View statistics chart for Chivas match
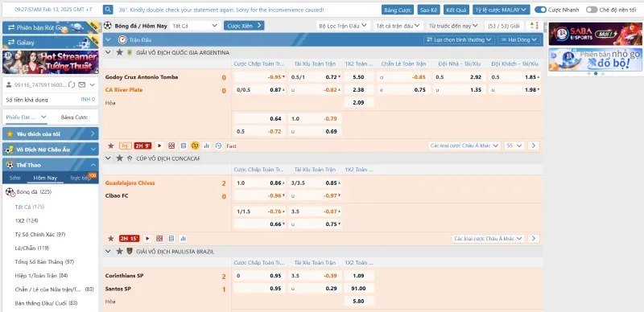The height and width of the screenshot is (312, 644). point(184,239)
